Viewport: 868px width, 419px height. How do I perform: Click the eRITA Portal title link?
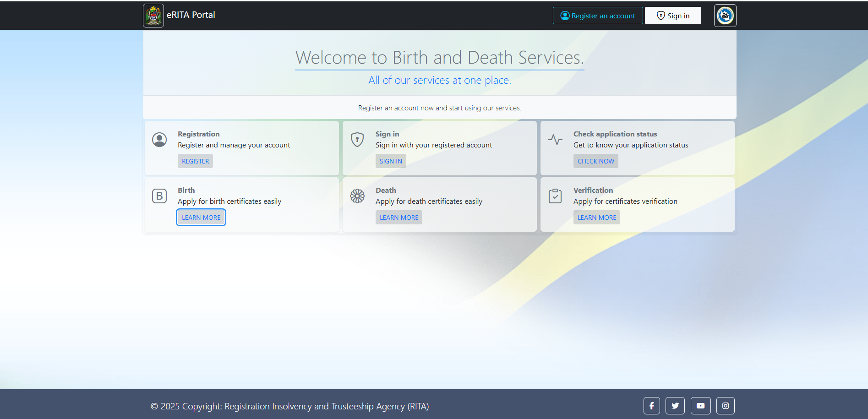pyautogui.click(x=191, y=15)
